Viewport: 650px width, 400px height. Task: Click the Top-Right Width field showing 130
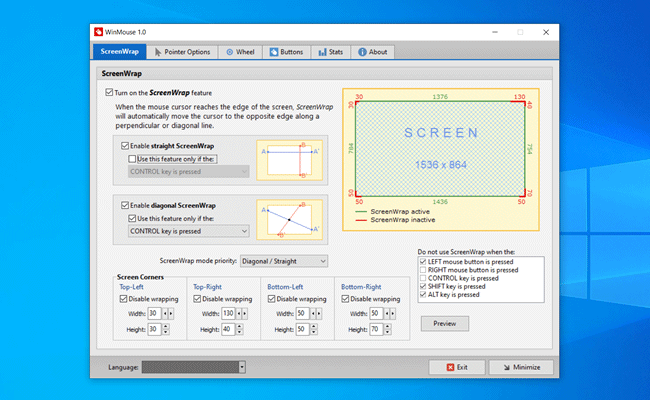click(228, 314)
